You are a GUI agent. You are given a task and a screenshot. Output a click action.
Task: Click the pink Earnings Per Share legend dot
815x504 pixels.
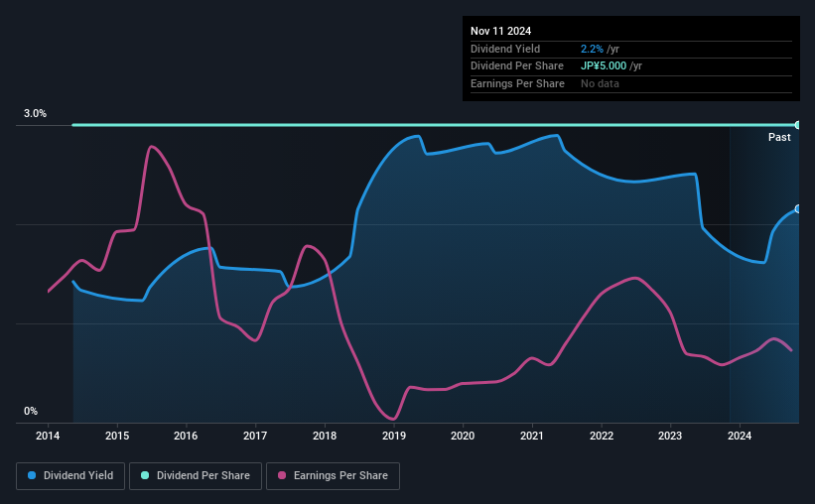pyautogui.click(x=282, y=475)
